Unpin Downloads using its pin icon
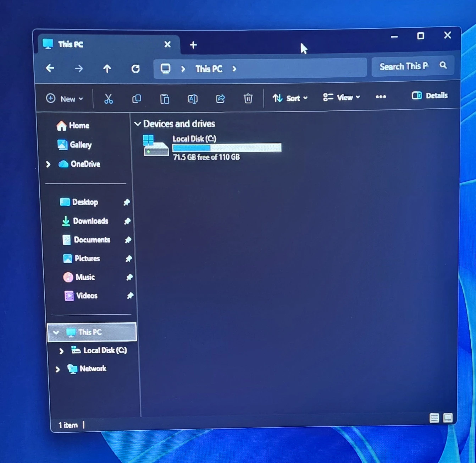Viewport: 476px width, 463px height. coord(127,221)
